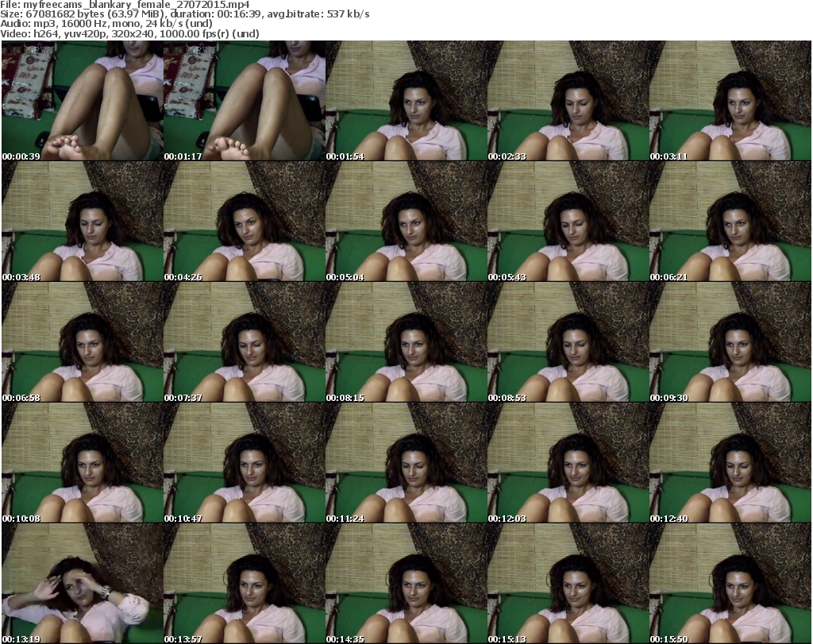This screenshot has height=644, width=813.
Task: Select the thumbnail timestamped 00:07:37
Action: (245, 342)
